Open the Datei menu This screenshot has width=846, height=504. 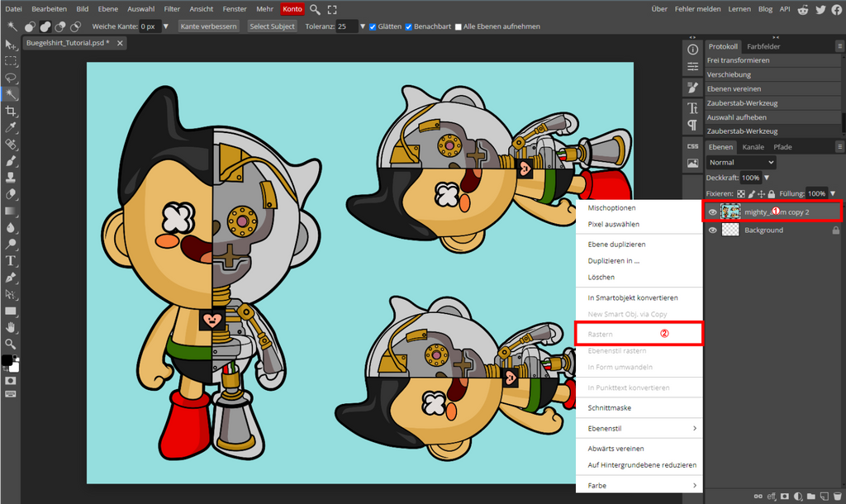13,9
